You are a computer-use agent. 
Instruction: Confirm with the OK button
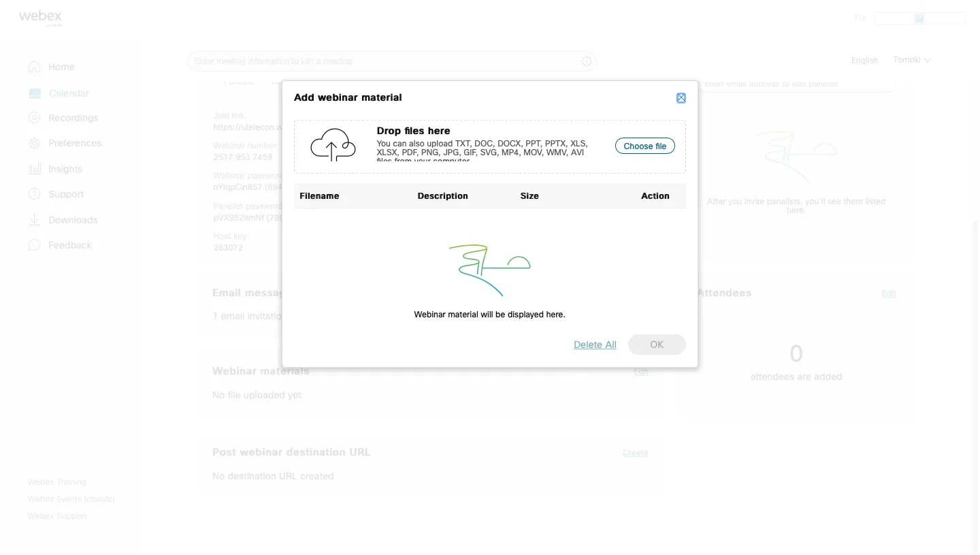[656, 345]
